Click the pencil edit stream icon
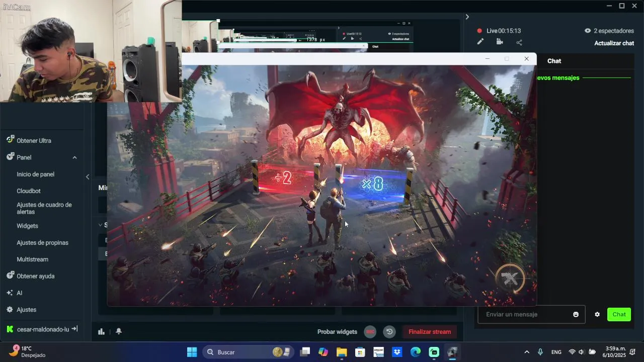The width and height of the screenshot is (644, 362). point(480,42)
